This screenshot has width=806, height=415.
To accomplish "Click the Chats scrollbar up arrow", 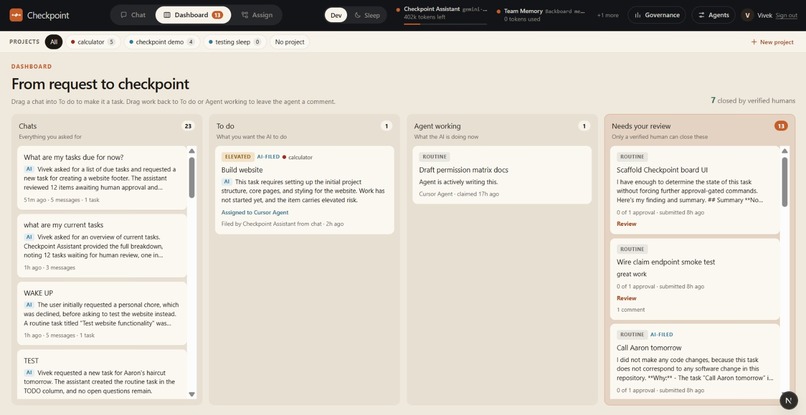I will coord(192,151).
